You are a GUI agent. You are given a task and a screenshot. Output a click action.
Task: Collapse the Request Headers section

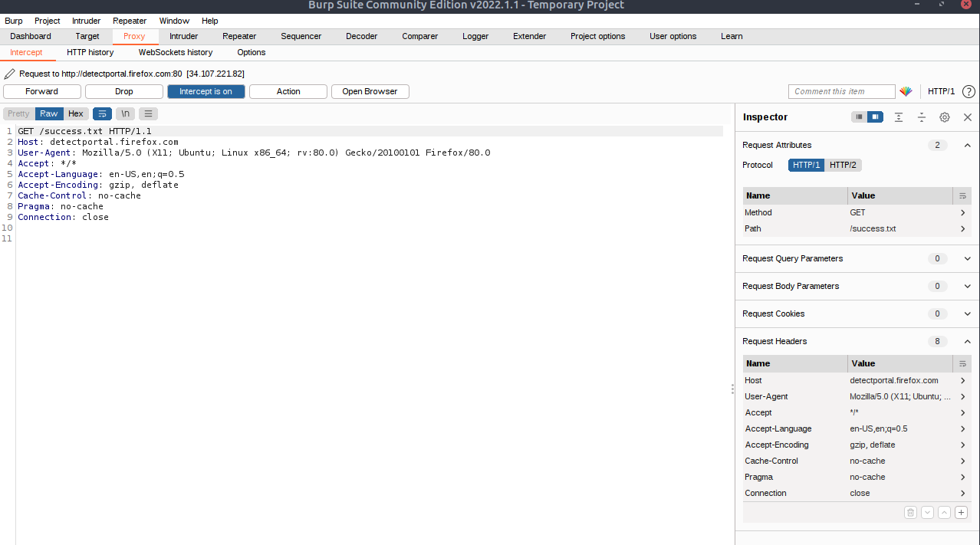(x=967, y=341)
